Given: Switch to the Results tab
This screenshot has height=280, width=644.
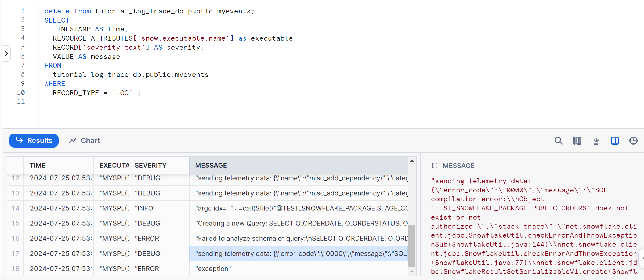Looking at the screenshot, I should (x=34, y=141).
